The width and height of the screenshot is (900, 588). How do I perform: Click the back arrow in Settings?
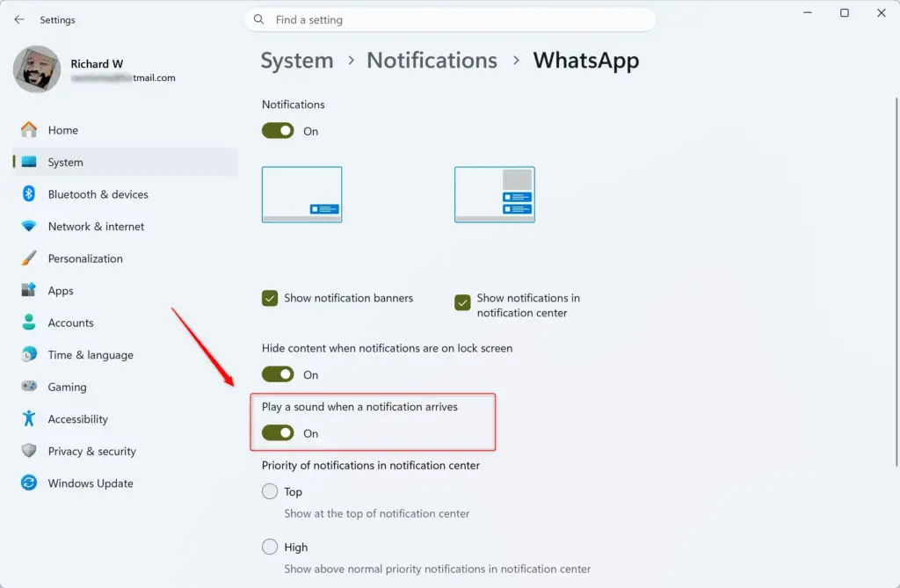point(19,19)
